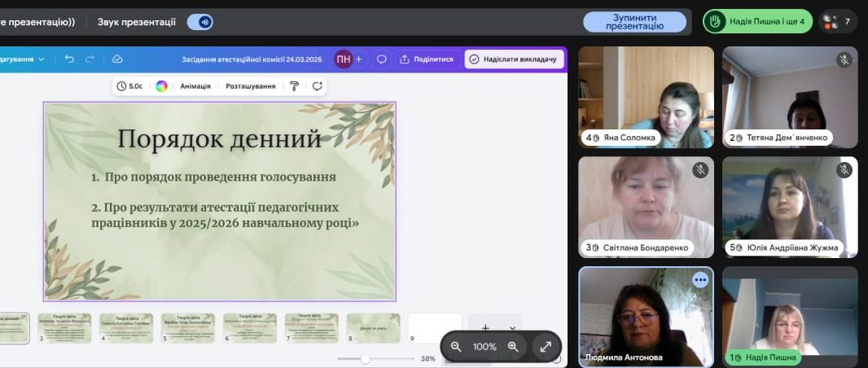The image size is (868, 368).
Task: Expand shared screen to fullscreen
Action: pyautogui.click(x=546, y=347)
